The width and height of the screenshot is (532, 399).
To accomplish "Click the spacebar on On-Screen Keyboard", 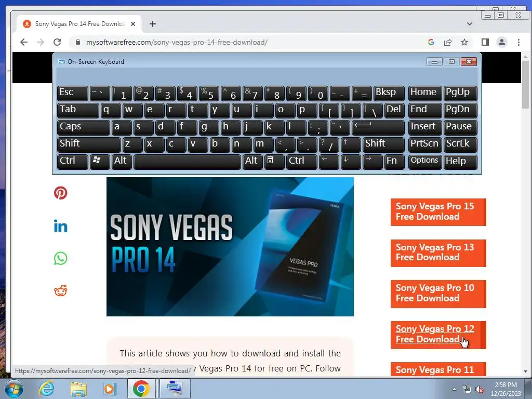I will 187,162.
